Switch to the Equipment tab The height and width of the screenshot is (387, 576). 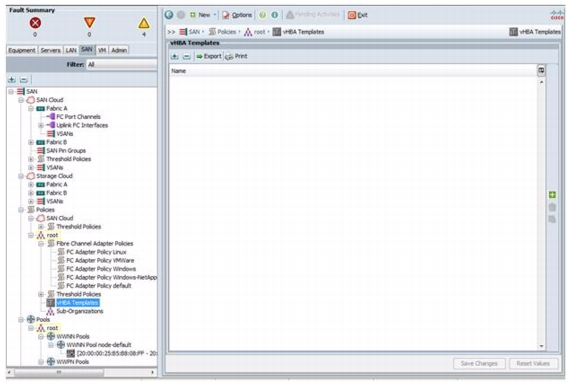(22, 50)
